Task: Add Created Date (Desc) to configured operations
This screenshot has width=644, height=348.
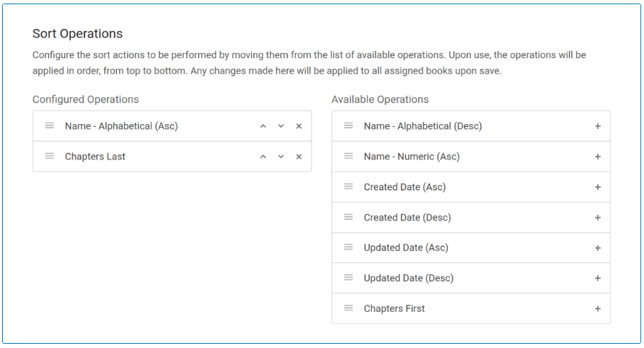Action: click(597, 218)
